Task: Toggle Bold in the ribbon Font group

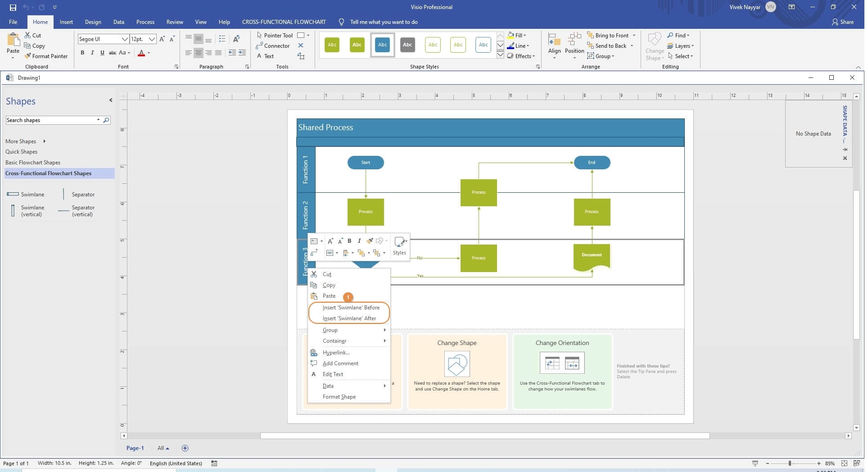Action: (82, 53)
